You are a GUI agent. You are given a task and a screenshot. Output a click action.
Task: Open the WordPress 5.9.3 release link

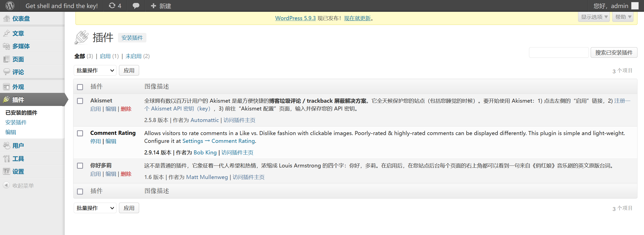(x=295, y=18)
